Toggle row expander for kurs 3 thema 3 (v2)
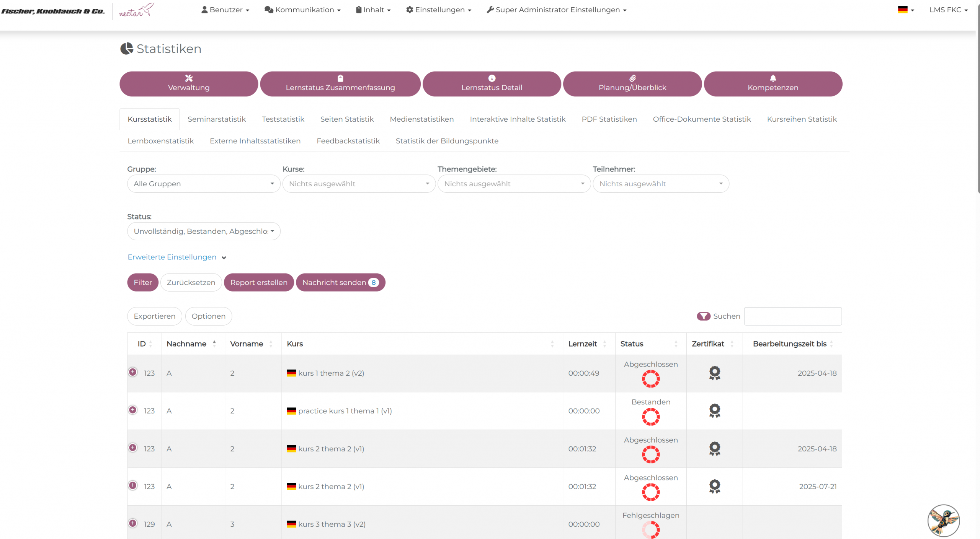This screenshot has width=980, height=539. click(x=133, y=523)
